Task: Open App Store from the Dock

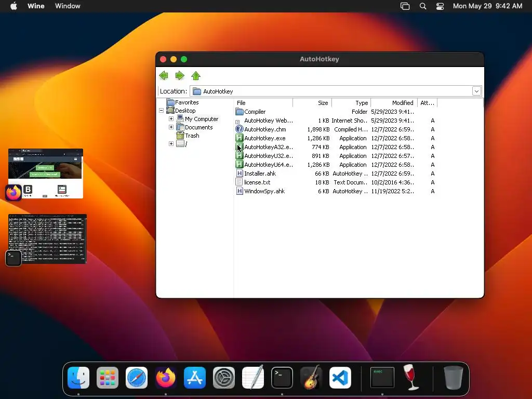Action: point(195,378)
